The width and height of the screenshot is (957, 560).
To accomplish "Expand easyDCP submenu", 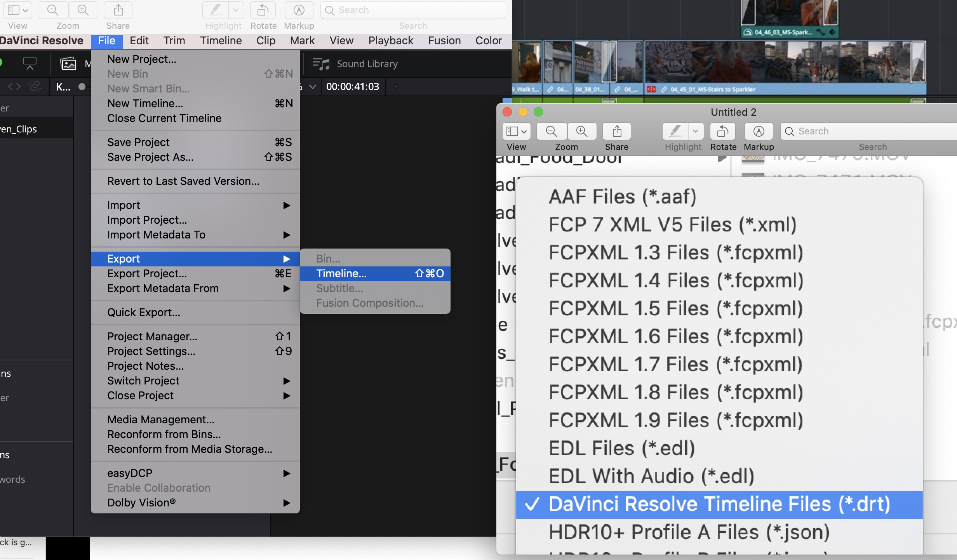I will pos(195,473).
